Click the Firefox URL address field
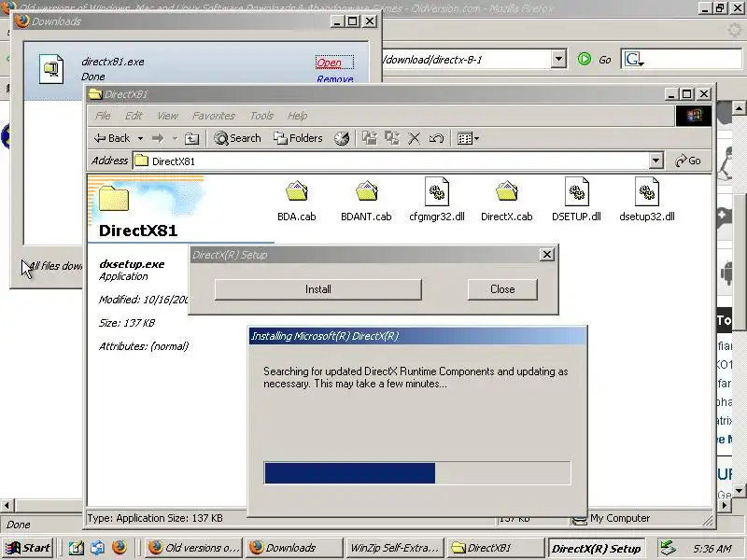This screenshot has width=747, height=560. pos(467,60)
